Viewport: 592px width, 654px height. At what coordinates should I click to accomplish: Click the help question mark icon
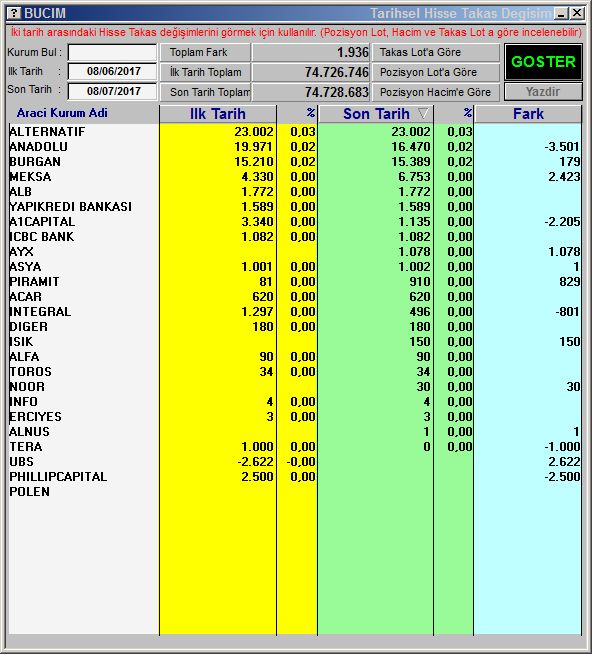point(14,13)
